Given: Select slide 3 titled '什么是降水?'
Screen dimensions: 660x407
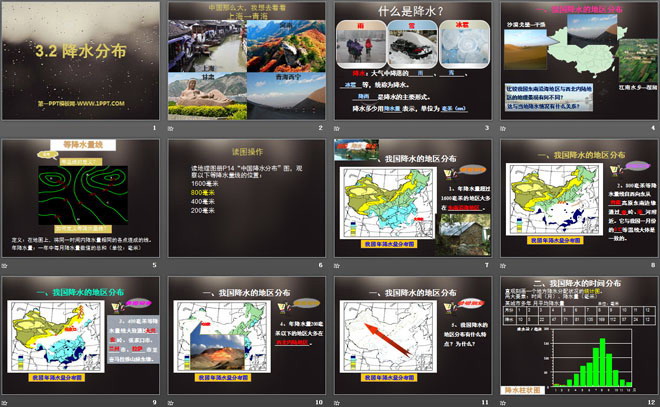Looking at the screenshot, I should (413, 61).
